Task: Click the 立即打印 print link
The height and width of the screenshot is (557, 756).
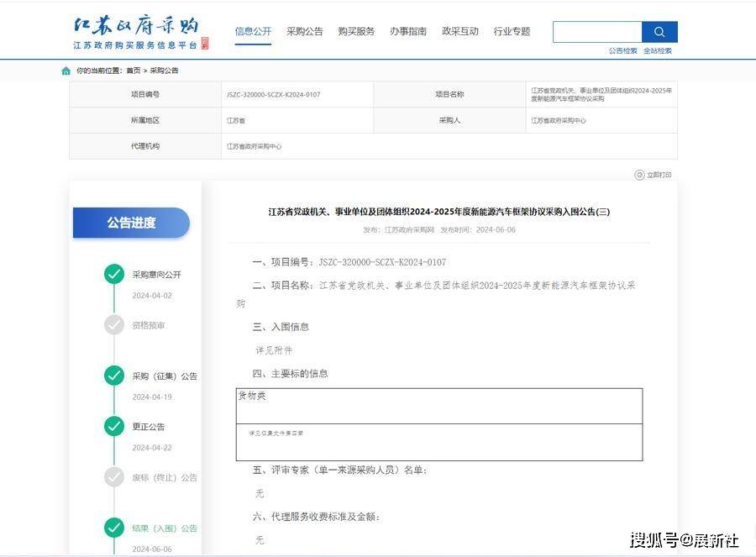Action: point(659,175)
